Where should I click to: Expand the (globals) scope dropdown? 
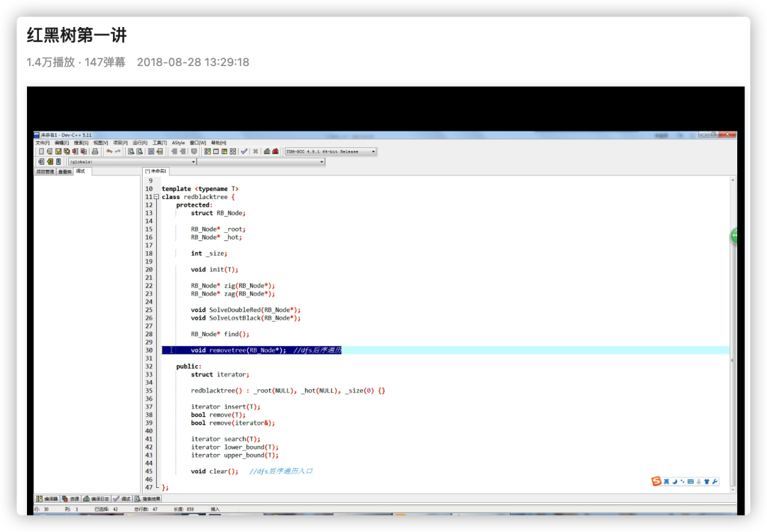coord(131,161)
